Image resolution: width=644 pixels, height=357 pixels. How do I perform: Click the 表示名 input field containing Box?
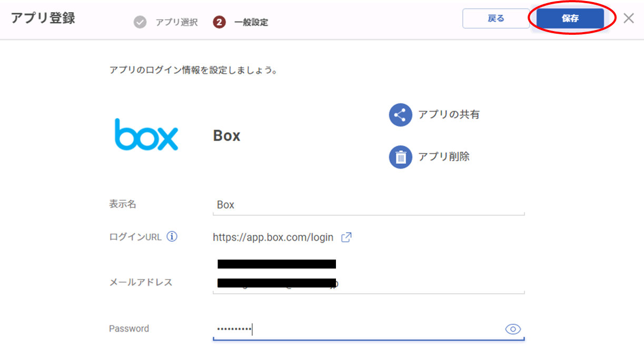pos(369,205)
